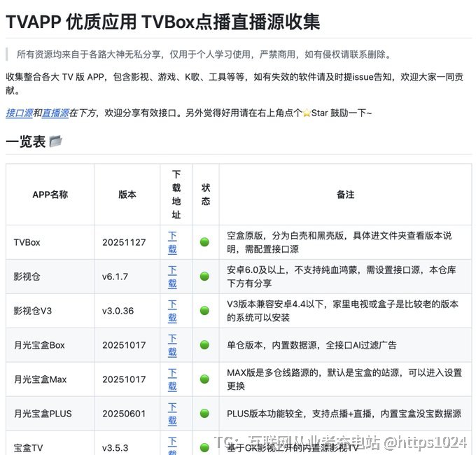
Task: Click the PLUS版本功能较全 remark cell
Action: click(x=346, y=414)
